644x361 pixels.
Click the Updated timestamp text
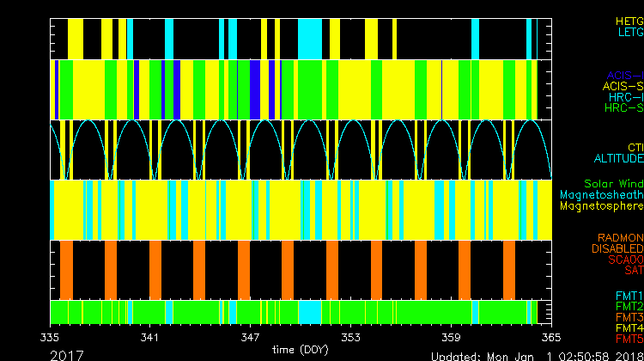coord(535,355)
